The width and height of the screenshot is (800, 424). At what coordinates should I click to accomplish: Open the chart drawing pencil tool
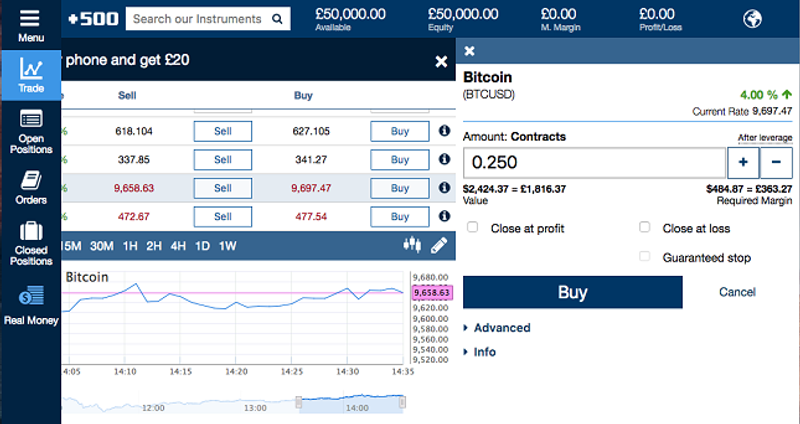(x=439, y=245)
